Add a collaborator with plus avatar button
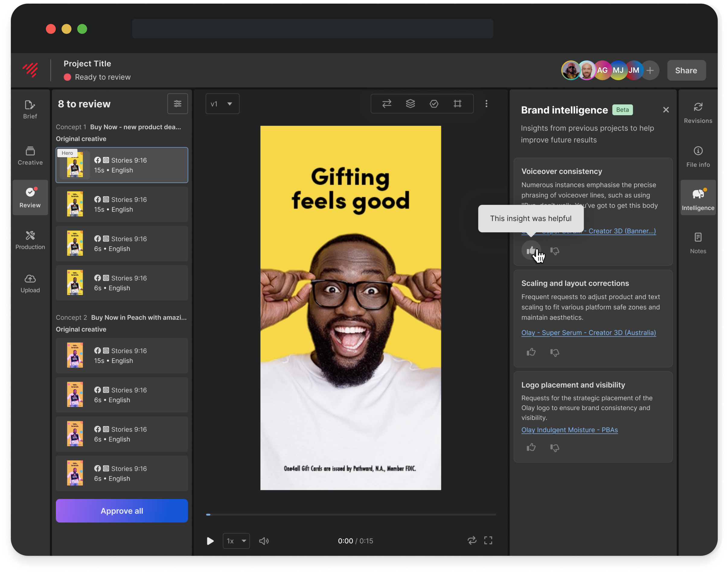728x573 pixels. pyautogui.click(x=650, y=70)
